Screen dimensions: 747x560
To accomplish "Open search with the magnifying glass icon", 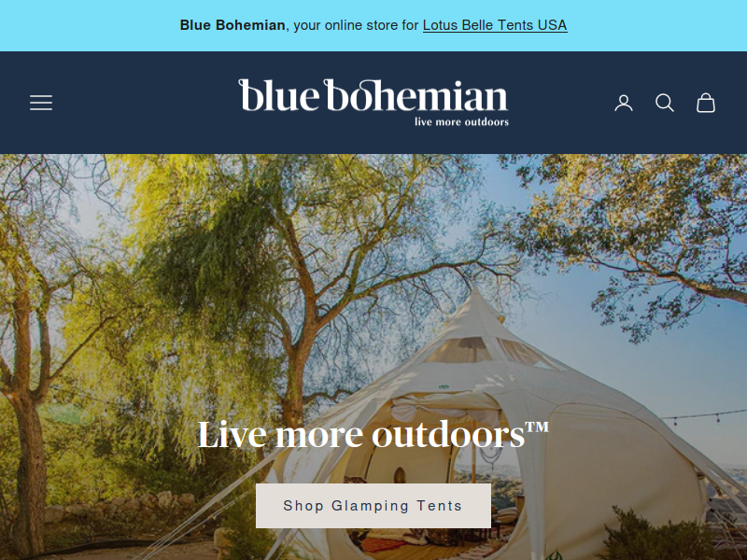I will (665, 103).
